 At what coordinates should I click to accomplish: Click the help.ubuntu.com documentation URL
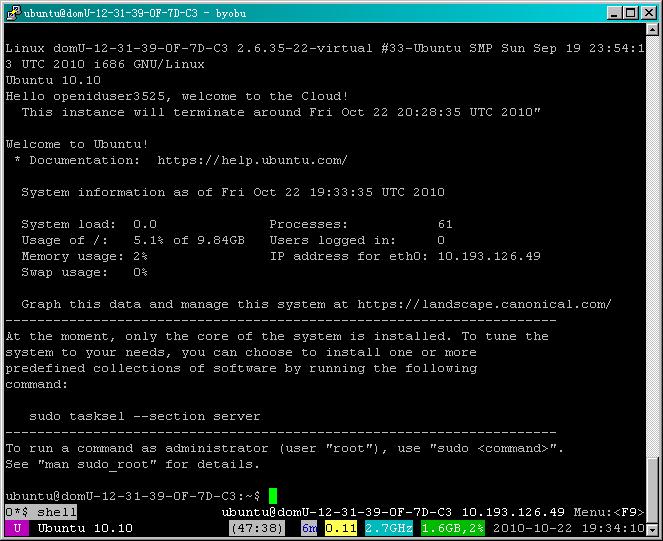coord(252,160)
